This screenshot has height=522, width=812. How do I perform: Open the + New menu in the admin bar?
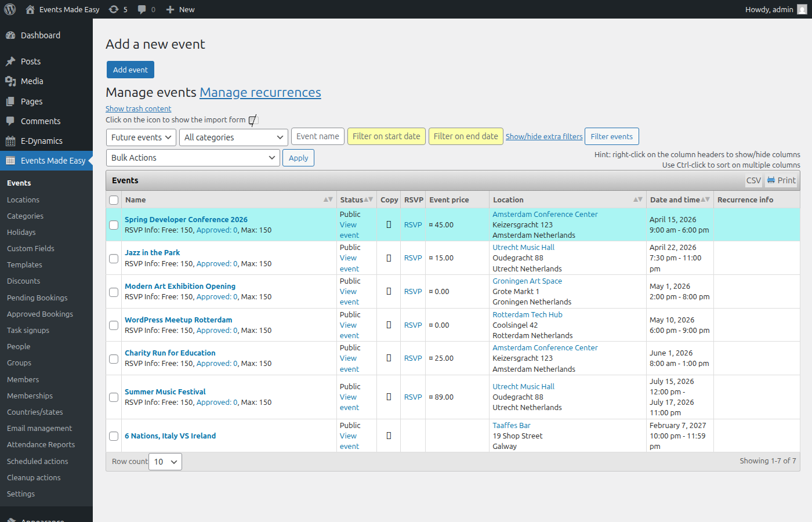pos(180,9)
